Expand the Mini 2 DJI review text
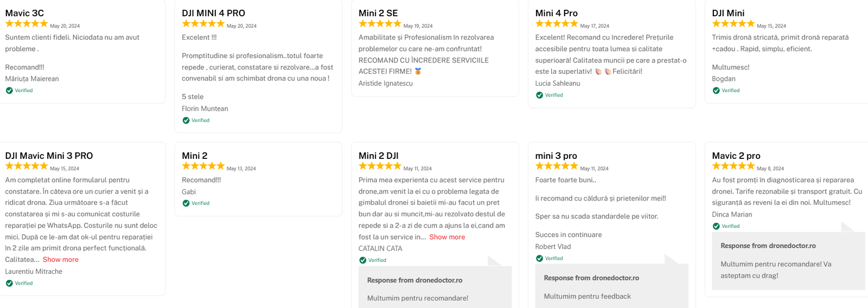The width and height of the screenshot is (868, 308). click(447, 237)
